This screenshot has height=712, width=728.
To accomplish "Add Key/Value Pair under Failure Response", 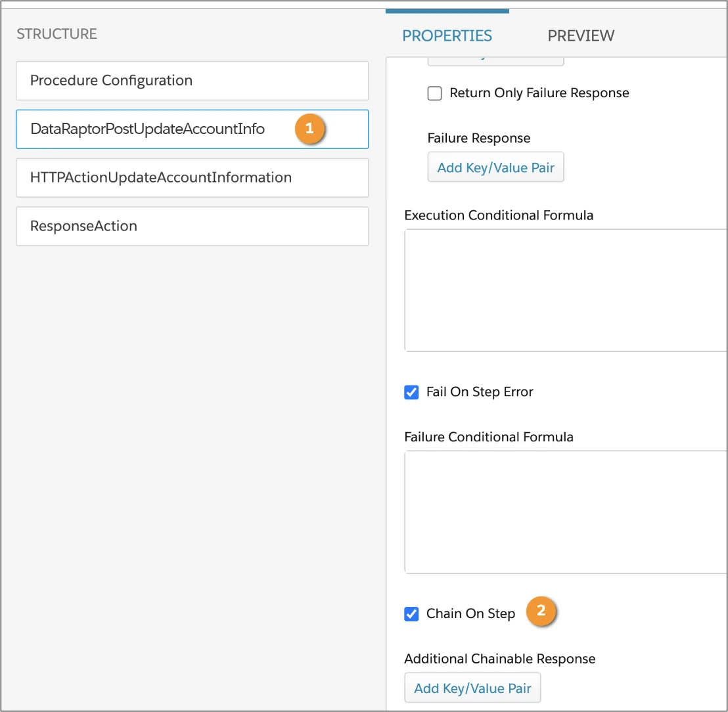I will coord(495,167).
